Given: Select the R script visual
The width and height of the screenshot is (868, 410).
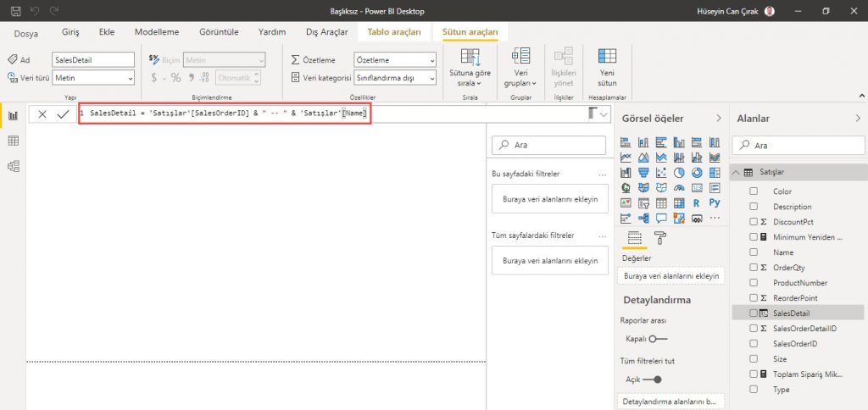Looking at the screenshot, I should coord(697,203).
